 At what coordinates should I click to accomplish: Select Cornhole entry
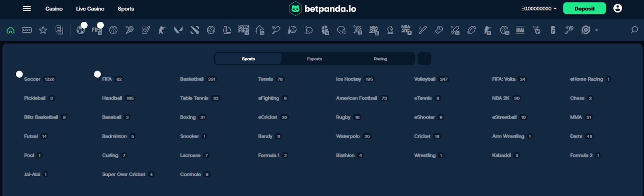(x=195, y=174)
